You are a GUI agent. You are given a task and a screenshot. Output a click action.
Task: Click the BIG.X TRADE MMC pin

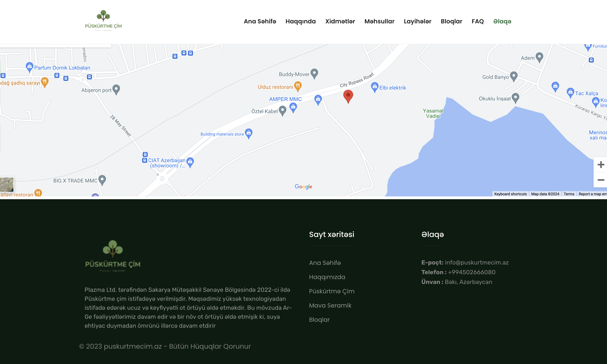pyautogui.click(x=102, y=180)
